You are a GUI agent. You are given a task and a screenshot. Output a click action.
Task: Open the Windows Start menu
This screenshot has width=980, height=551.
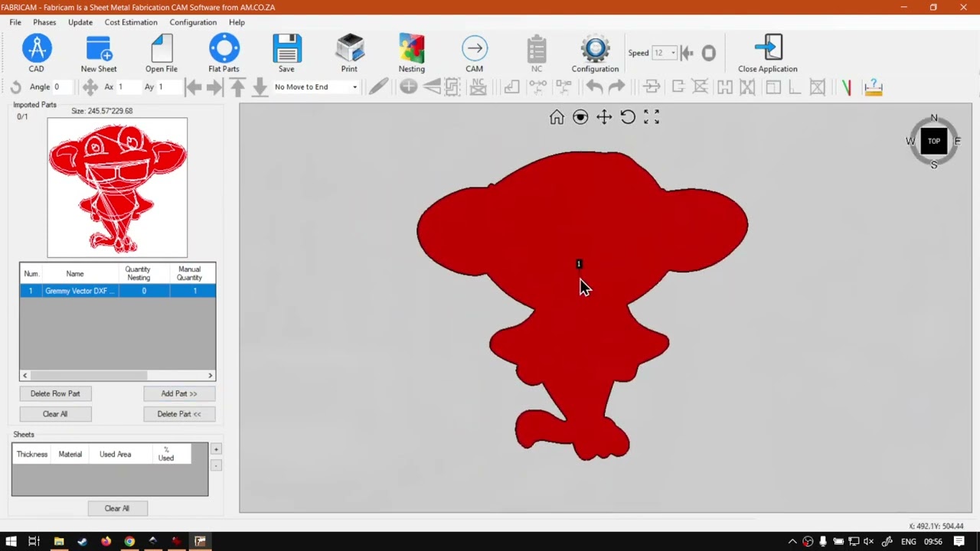[x=11, y=542]
